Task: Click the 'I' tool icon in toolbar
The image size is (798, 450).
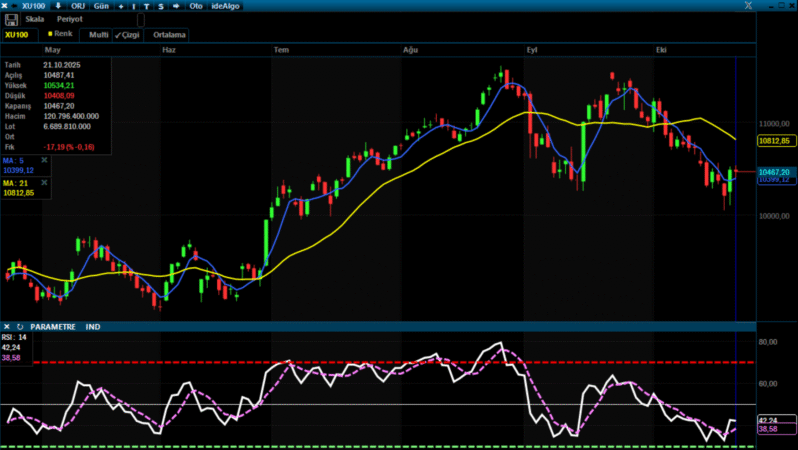Action: click(x=134, y=6)
